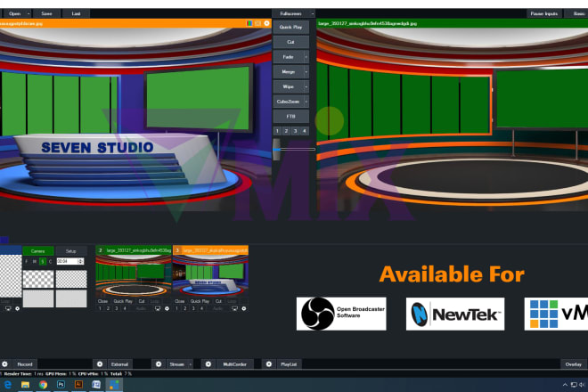588x392 pixels.
Task: Click spinner arrows on camera time field
Action: coord(80,261)
